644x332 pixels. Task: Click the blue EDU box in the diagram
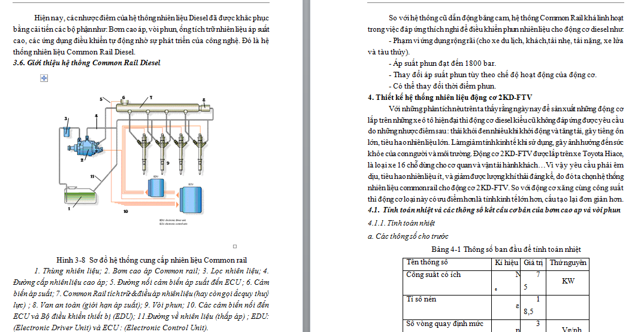(x=156, y=187)
